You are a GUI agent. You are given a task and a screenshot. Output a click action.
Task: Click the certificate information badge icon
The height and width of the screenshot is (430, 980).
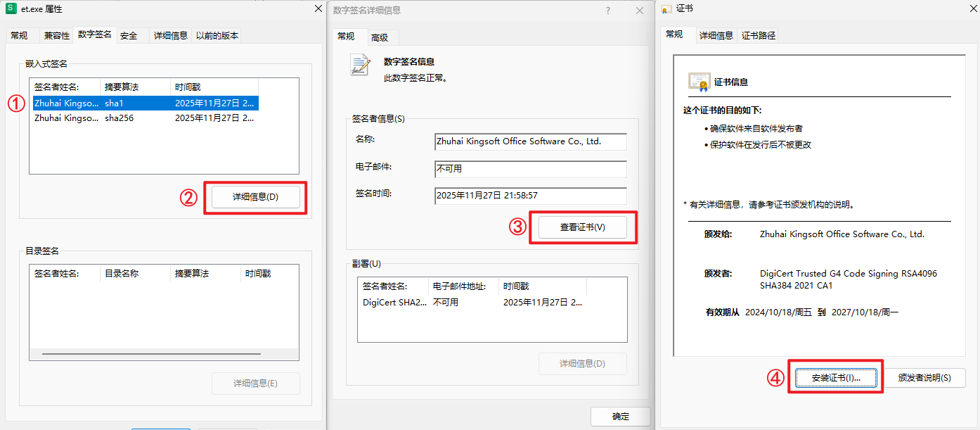point(699,82)
